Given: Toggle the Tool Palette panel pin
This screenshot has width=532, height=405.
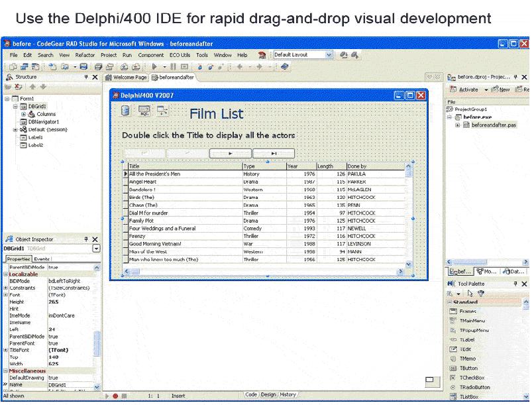Looking at the screenshot, I should coord(515,284).
